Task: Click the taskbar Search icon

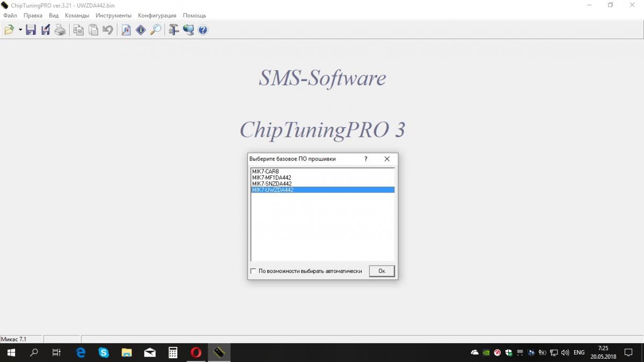Action: point(34,353)
